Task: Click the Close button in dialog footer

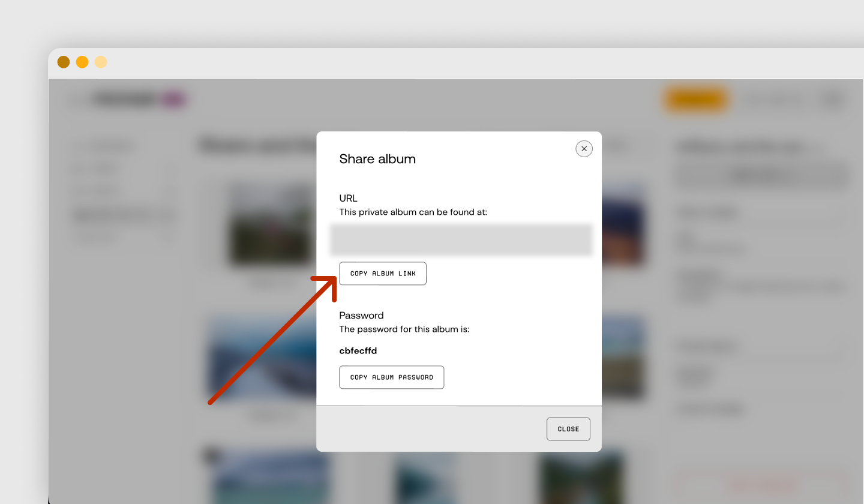Action: pos(568,429)
